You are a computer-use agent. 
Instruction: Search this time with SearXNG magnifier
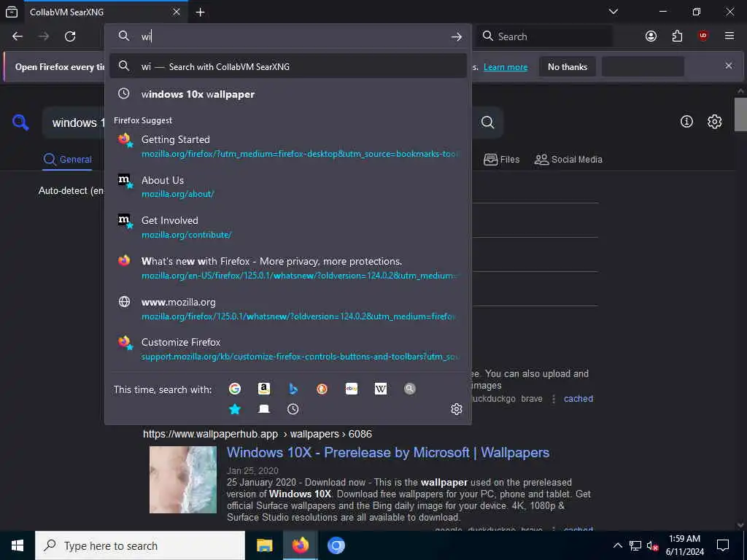(410, 389)
